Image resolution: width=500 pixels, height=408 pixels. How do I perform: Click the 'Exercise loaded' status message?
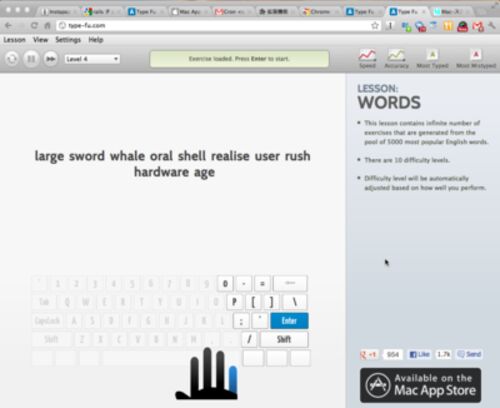(x=239, y=59)
